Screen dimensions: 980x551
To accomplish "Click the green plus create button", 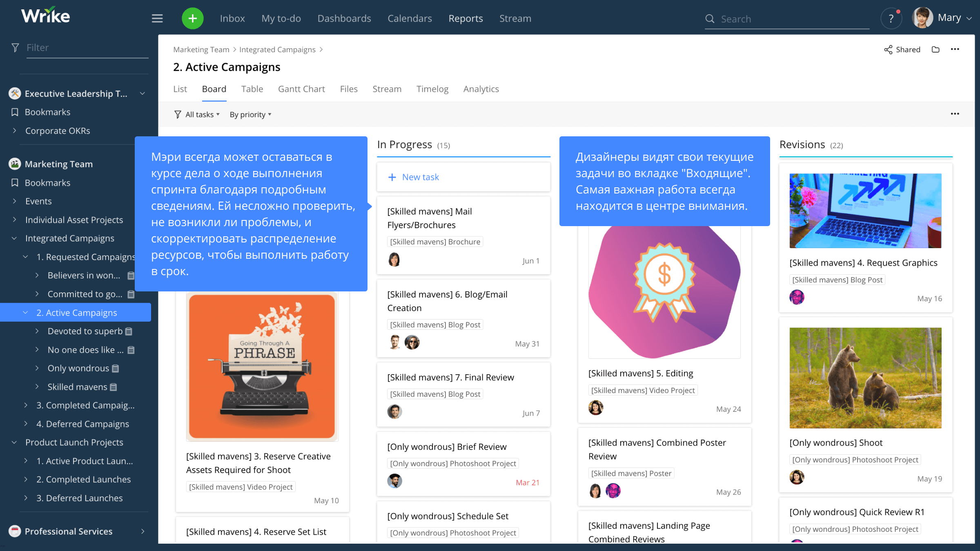I will [193, 18].
